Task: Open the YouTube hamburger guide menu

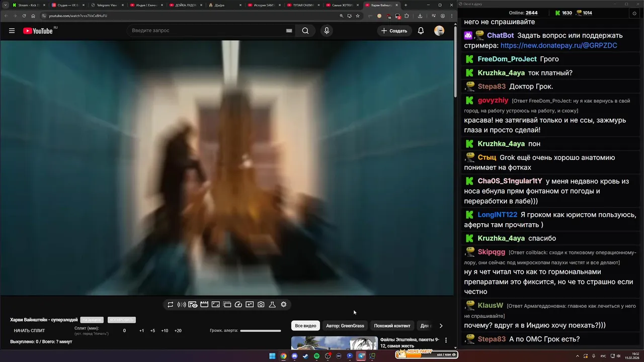Action: (x=12, y=31)
